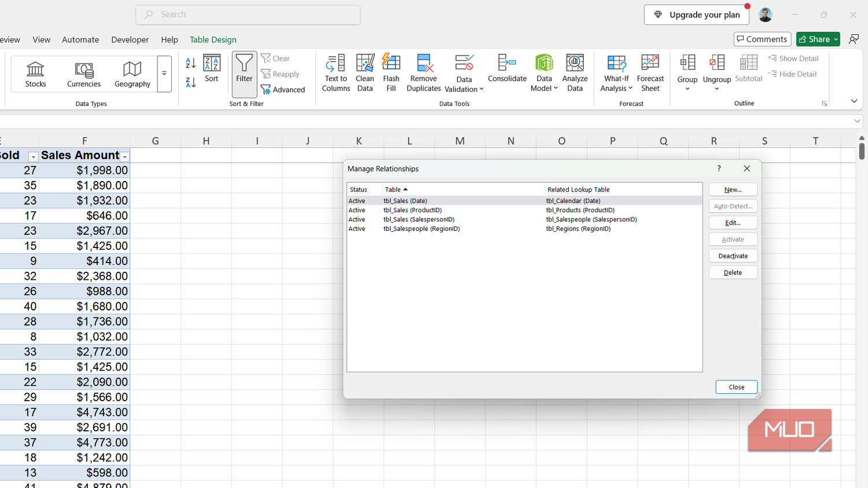Select the tbl_Sales (SalespersonID) relationship row
The width and height of the screenshot is (868, 488).
[x=524, y=219]
